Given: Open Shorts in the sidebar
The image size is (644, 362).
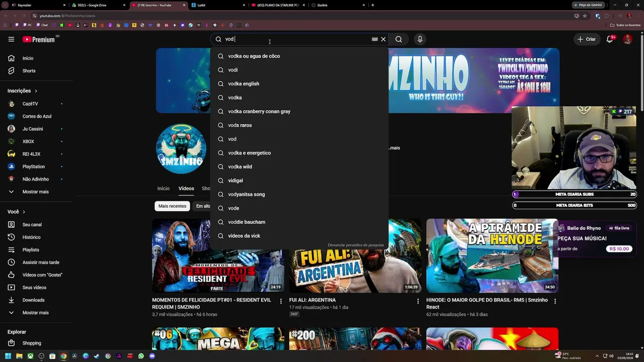Looking at the screenshot, I should tap(36, 71).
